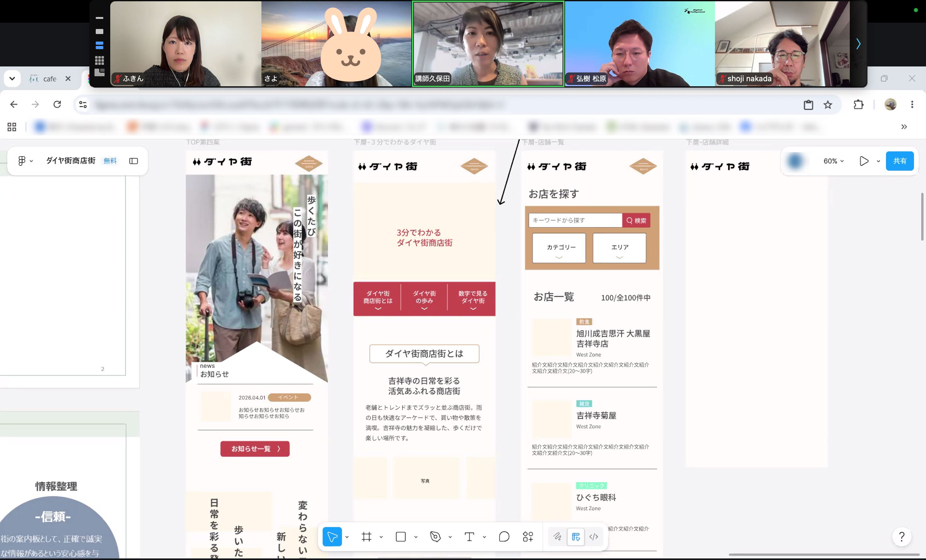The height and width of the screenshot is (560, 926).
Task: Present the prototype with play button
Action: tap(864, 161)
